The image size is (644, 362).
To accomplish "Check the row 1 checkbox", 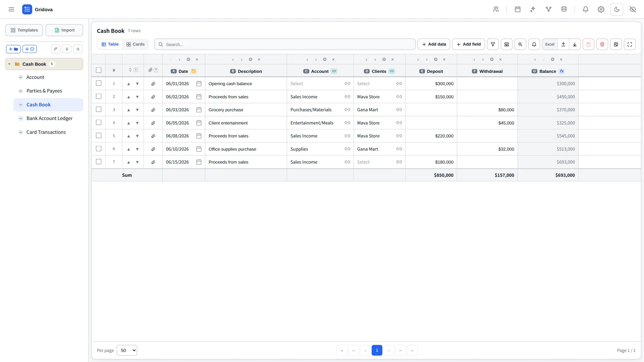I will point(99,83).
